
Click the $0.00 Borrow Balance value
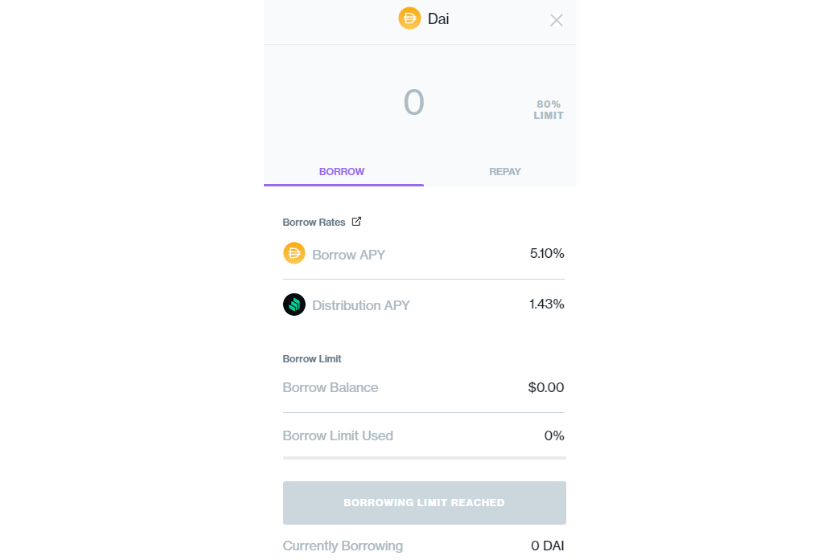click(546, 387)
